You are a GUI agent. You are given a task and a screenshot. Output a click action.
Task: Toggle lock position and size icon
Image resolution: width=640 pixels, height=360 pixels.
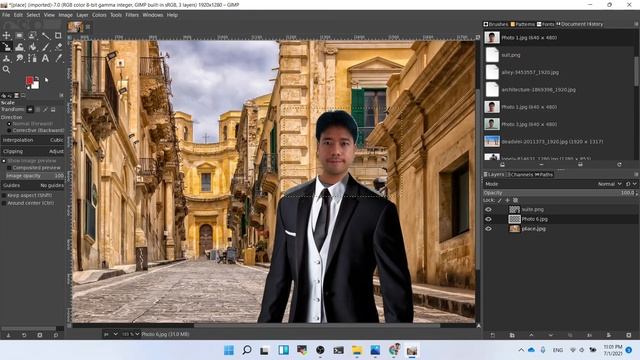507,200
